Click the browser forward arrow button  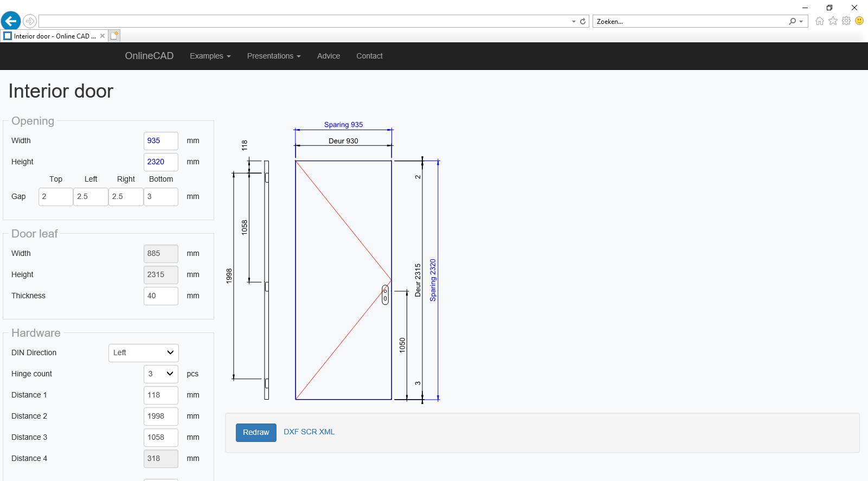(30, 21)
